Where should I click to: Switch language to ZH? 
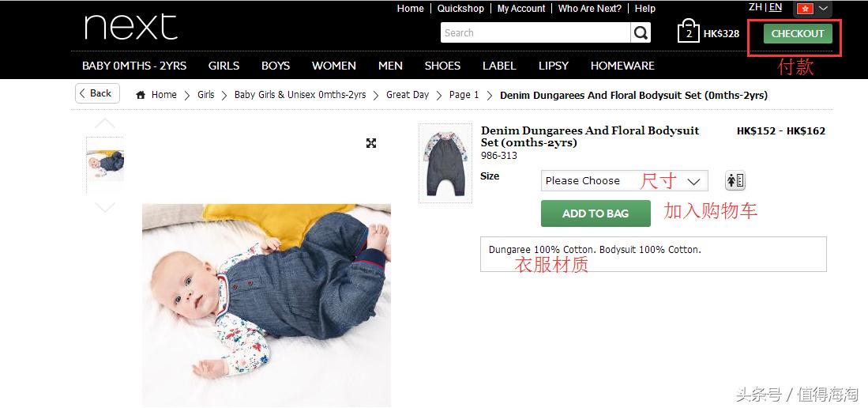(x=755, y=7)
